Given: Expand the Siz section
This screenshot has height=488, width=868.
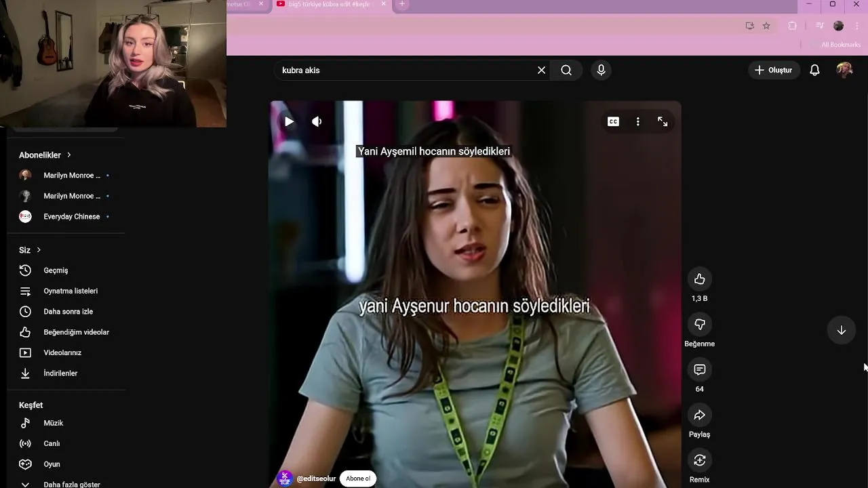Looking at the screenshot, I should point(30,250).
